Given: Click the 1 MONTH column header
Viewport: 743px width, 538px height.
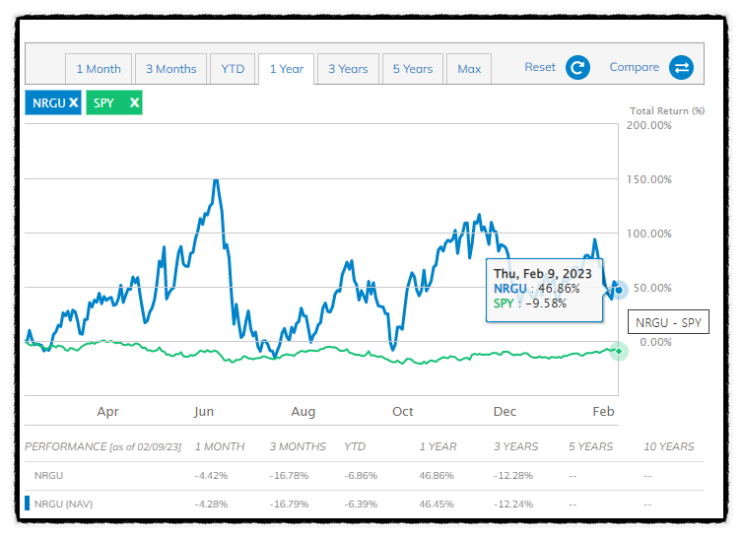Looking at the screenshot, I should click(x=220, y=447).
